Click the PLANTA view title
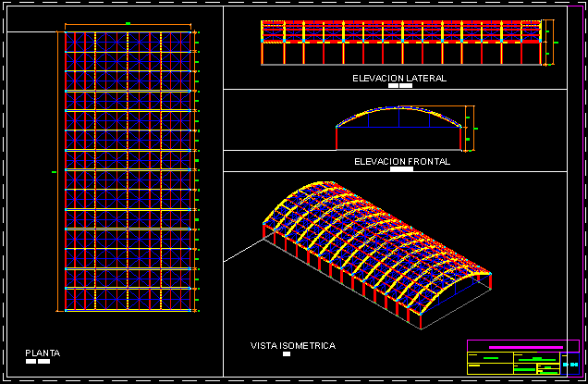 (x=43, y=353)
